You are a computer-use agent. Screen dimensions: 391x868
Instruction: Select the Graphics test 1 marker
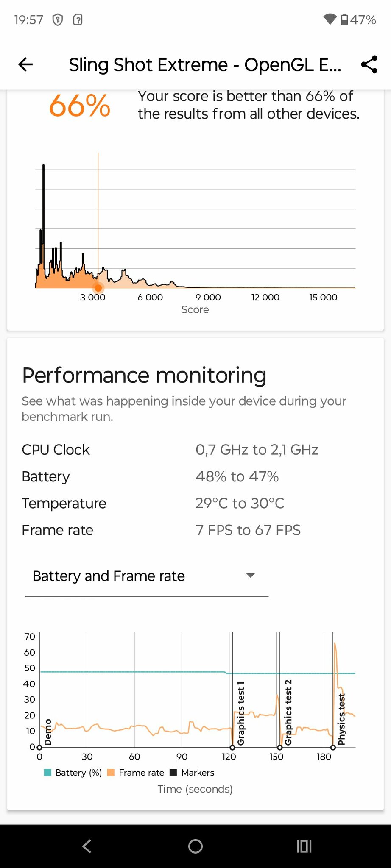point(240,713)
